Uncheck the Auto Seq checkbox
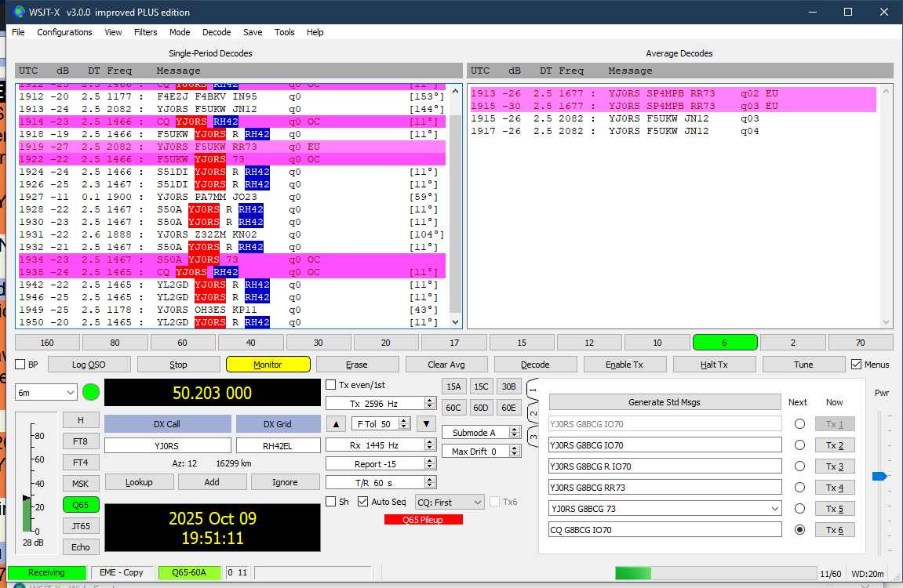 [x=362, y=502]
